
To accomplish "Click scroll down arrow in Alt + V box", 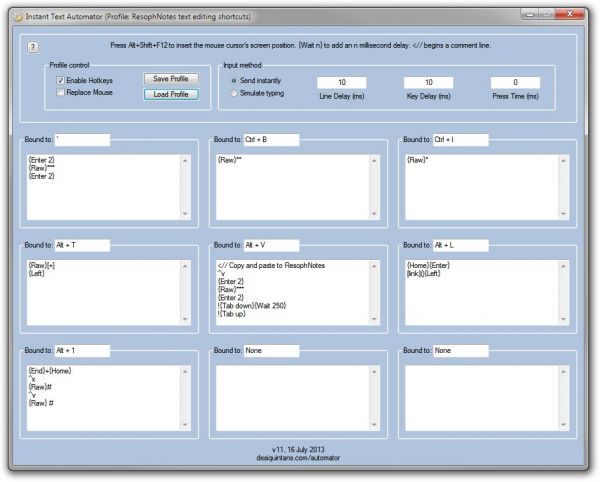I will coord(375,319).
